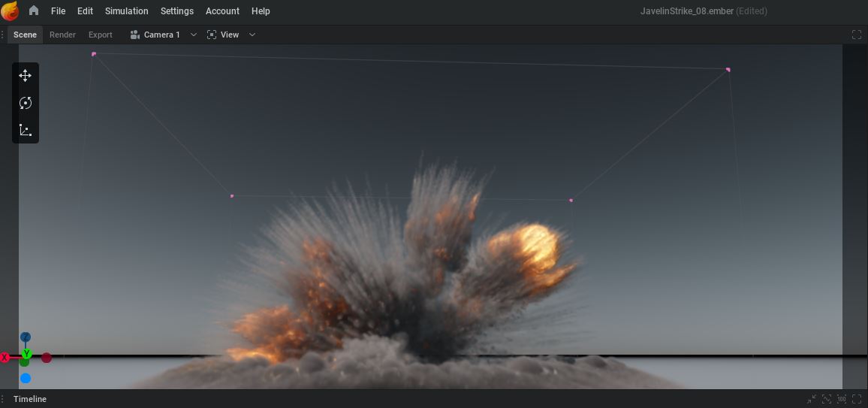Click the Z axis on orientation gizmo
868x408 pixels.
pos(26,337)
